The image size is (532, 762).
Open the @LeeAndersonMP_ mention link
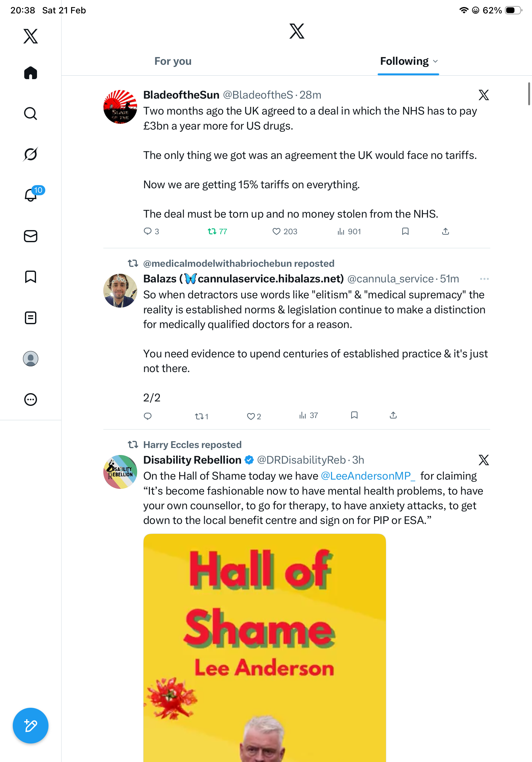(368, 476)
